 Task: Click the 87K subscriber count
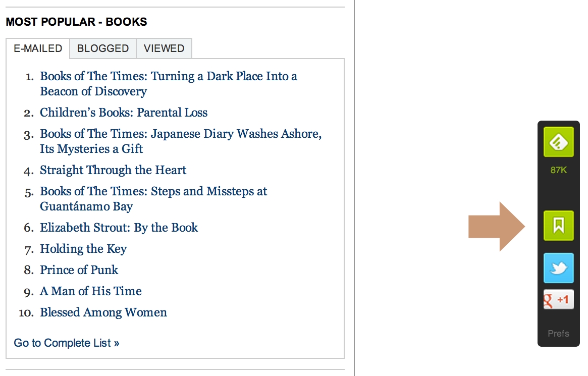point(559,170)
